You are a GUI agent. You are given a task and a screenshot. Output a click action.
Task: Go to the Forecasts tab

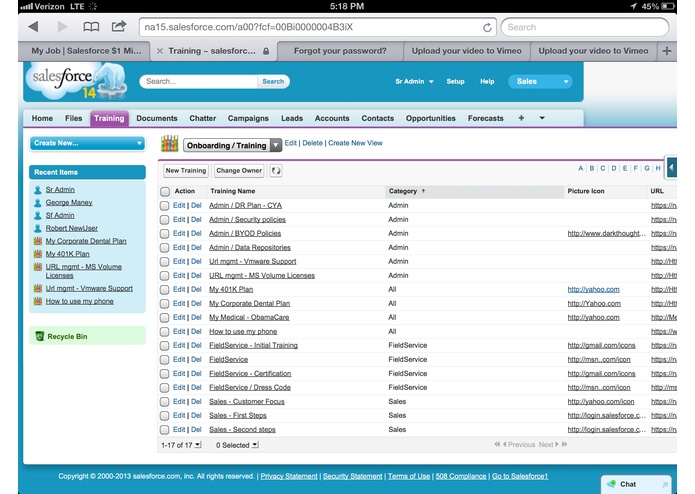pos(486,118)
